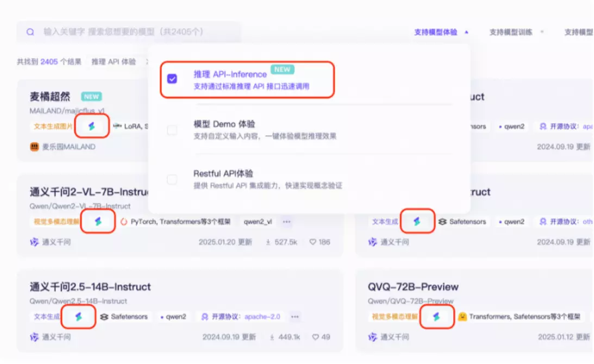Click lightning icon beside Safetensors on right middle card
The height and width of the screenshot is (364, 594).
click(417, 221)
